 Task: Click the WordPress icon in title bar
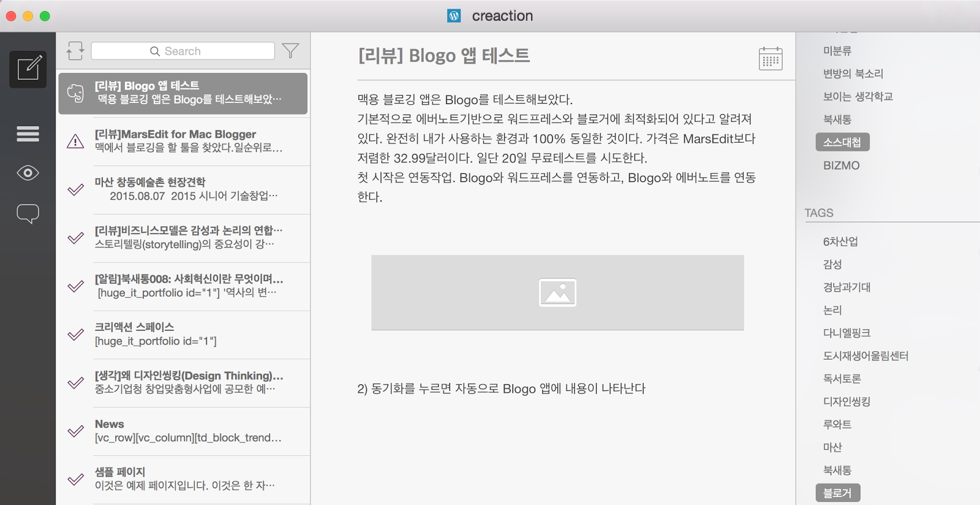[x=454, y=16]
